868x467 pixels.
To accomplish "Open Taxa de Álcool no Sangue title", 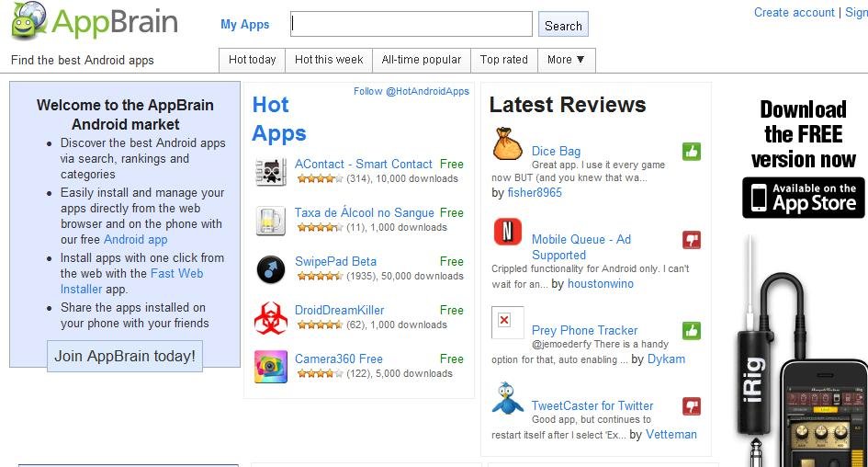I will coord(365,212).
